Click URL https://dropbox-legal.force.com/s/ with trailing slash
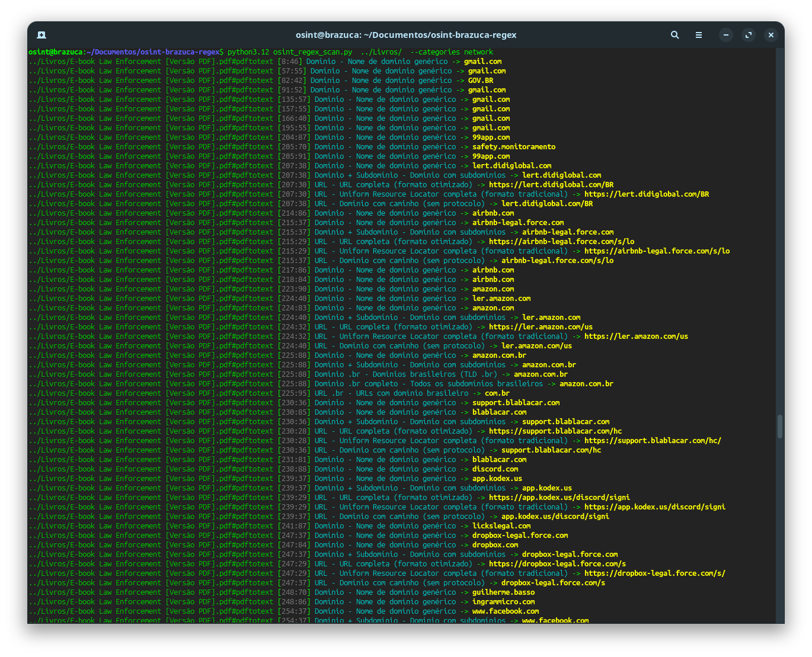Screen dimensions: 812x657 655,573
